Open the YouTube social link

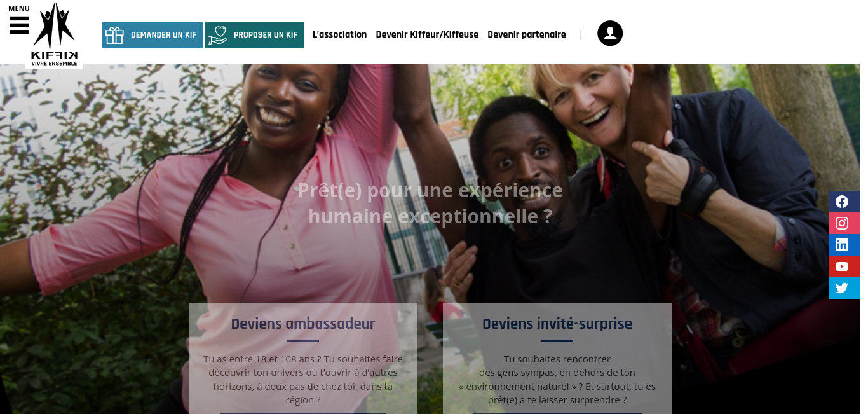(842, 266)
